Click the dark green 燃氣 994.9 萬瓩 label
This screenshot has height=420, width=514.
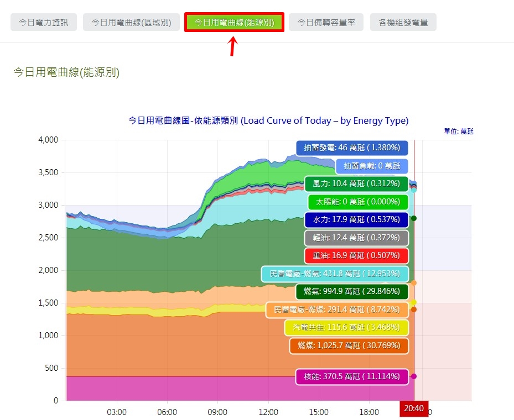click(352, 291)
